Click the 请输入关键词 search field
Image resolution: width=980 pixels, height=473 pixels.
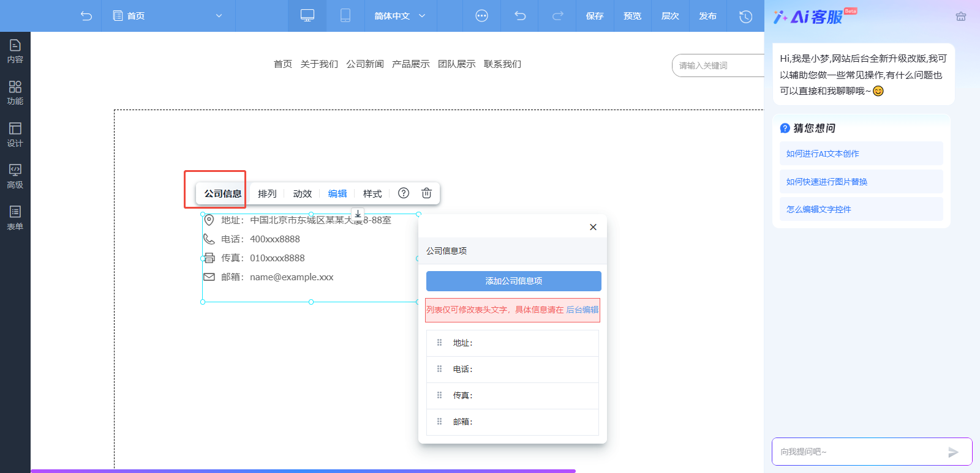718,65
